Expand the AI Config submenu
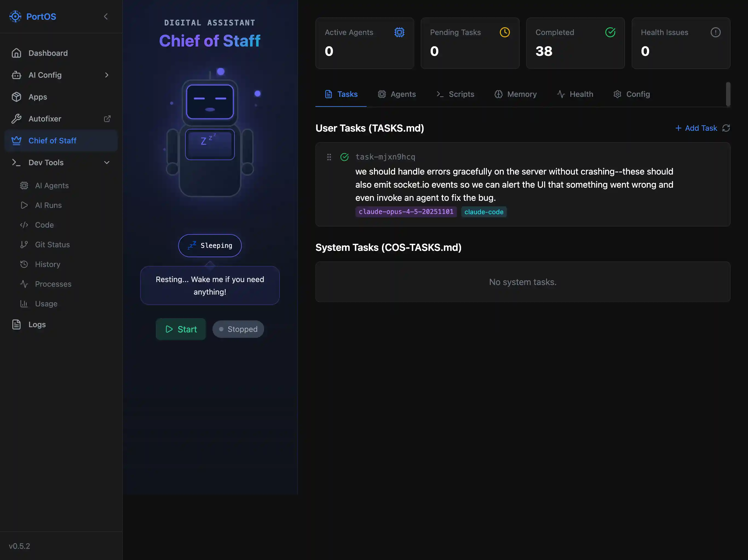 click(107, 75)
